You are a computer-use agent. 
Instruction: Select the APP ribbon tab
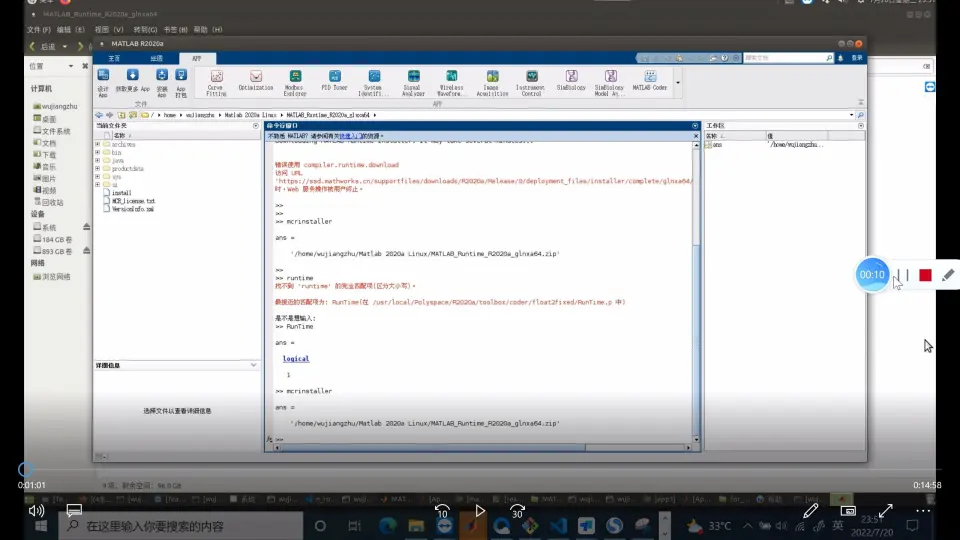[x=197, y=58]
